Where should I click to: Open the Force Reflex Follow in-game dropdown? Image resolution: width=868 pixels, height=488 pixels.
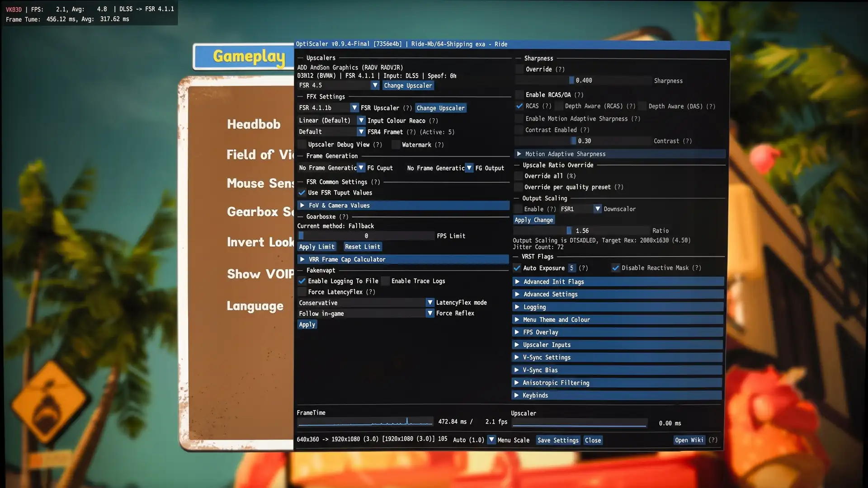(366, 313)
